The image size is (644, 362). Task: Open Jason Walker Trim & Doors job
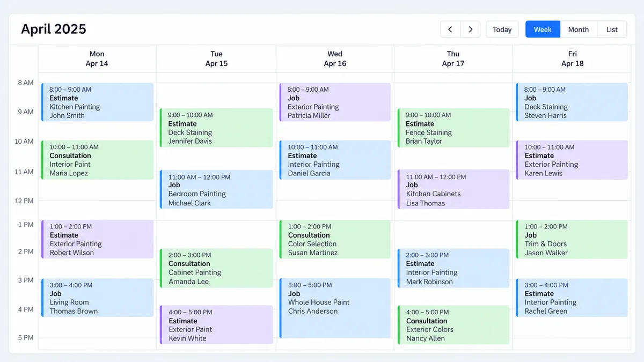(572, 239)
